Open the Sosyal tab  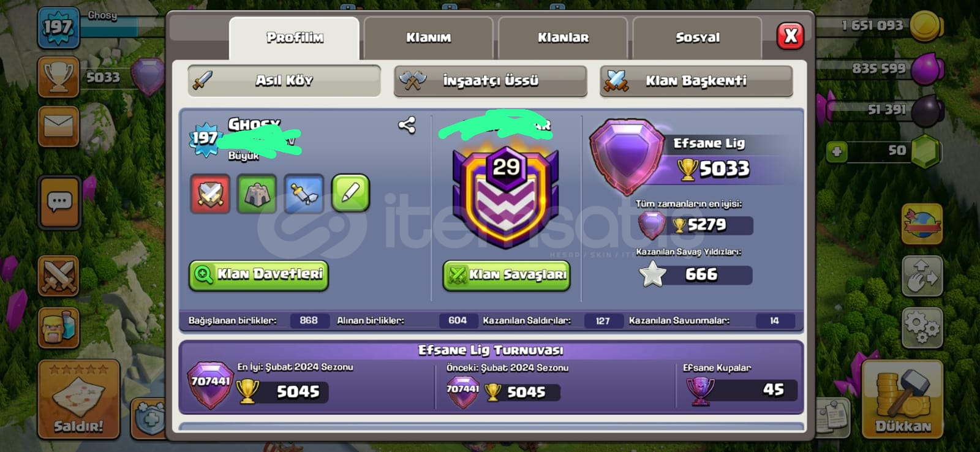[x=698, y=38]
